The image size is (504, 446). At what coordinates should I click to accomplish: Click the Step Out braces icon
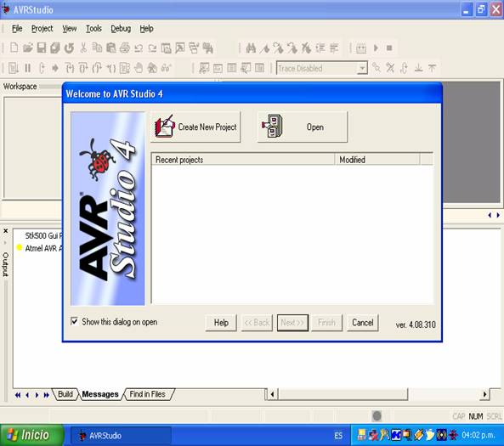97,68
